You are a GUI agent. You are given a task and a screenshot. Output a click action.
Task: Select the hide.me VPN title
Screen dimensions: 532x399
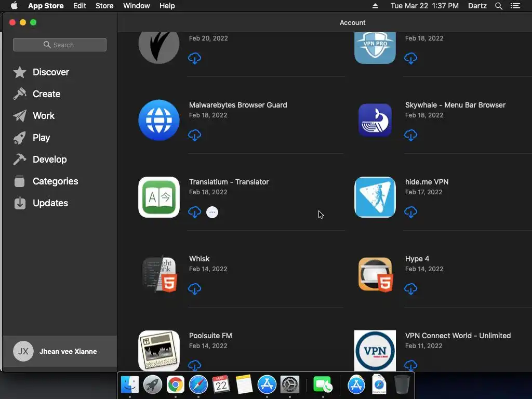point(427,182)
